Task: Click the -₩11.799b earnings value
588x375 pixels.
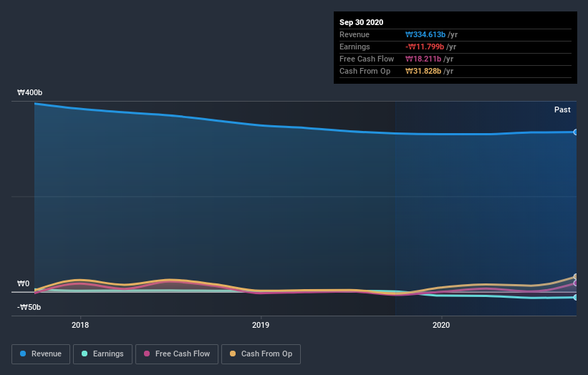Action: [x=425, y=47]
